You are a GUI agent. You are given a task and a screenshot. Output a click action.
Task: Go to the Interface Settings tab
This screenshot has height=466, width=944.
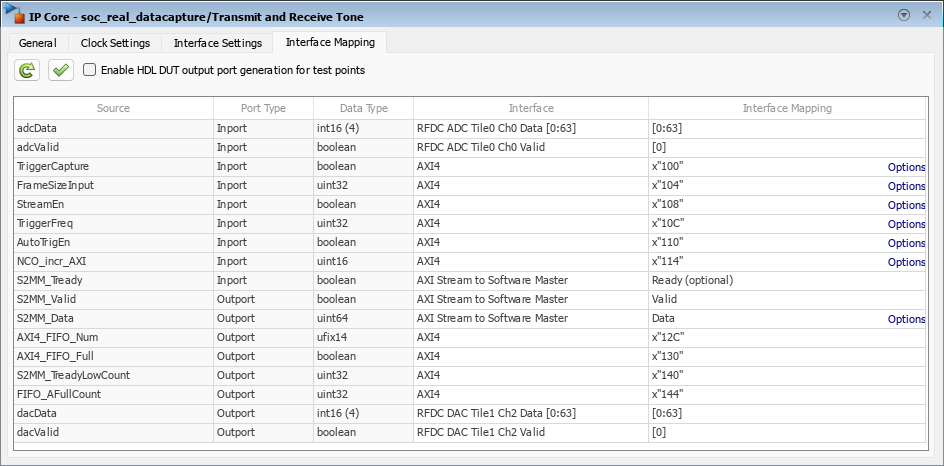click(x=217, y=43)
